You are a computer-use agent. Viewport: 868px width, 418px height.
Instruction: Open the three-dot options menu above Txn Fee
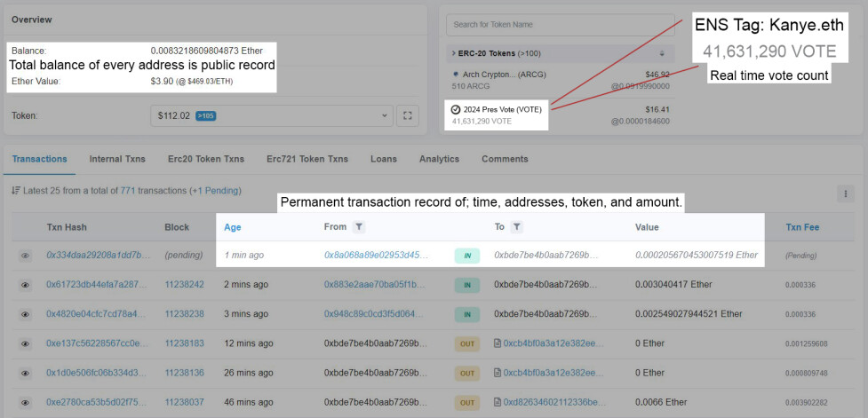845,193
